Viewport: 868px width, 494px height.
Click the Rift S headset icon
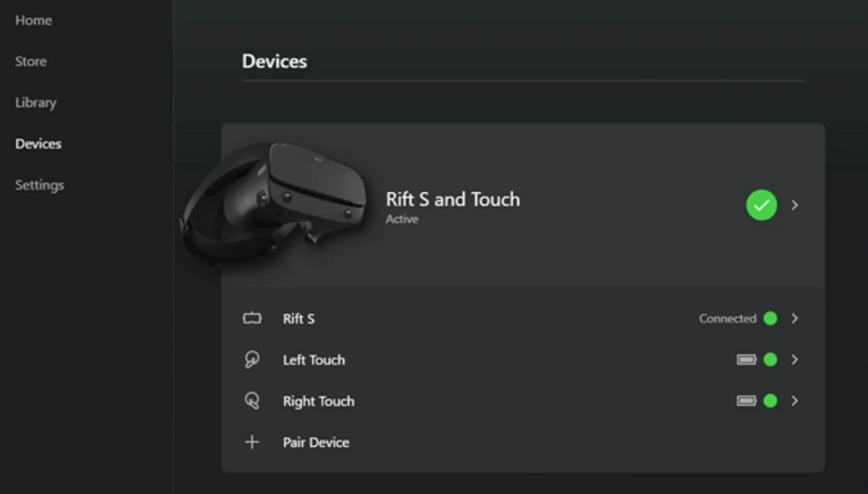pyautogui.click(x=251, y=318)
